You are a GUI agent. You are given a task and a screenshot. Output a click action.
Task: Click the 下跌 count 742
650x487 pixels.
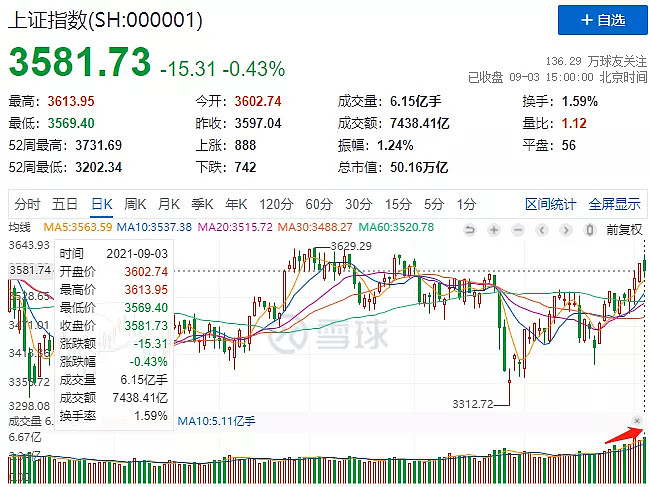click(245, 167)
